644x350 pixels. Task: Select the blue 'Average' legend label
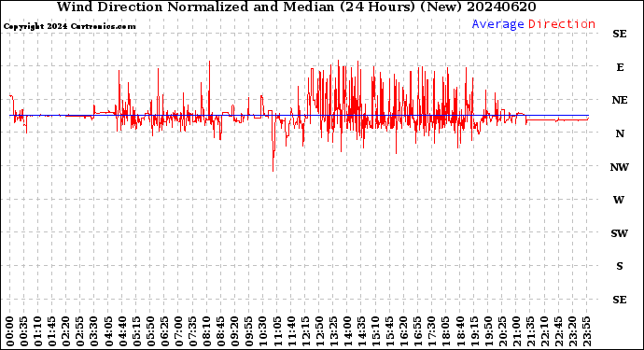497,24
